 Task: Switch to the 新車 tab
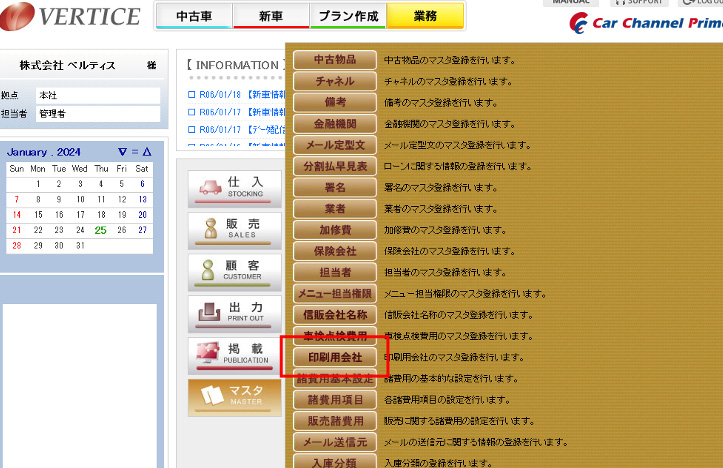(270, 16)
